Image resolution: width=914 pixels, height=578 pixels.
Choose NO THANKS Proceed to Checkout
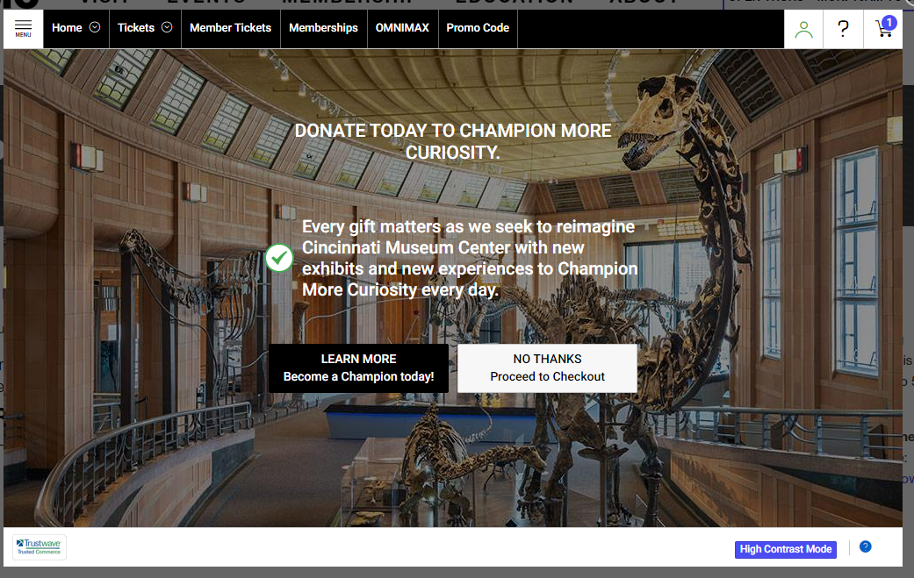[547, 368]
